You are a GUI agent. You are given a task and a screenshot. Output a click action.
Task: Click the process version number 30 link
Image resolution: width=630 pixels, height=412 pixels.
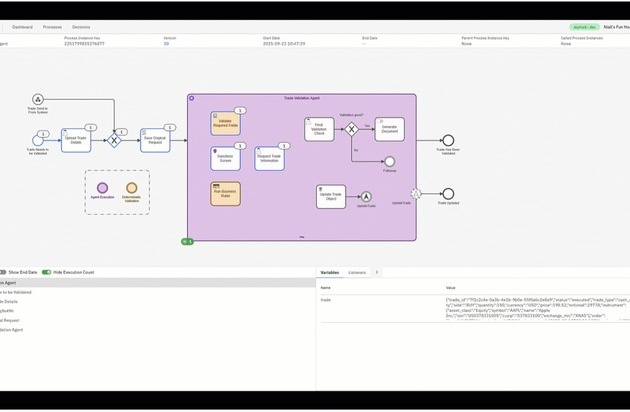[x=166, y=44]
